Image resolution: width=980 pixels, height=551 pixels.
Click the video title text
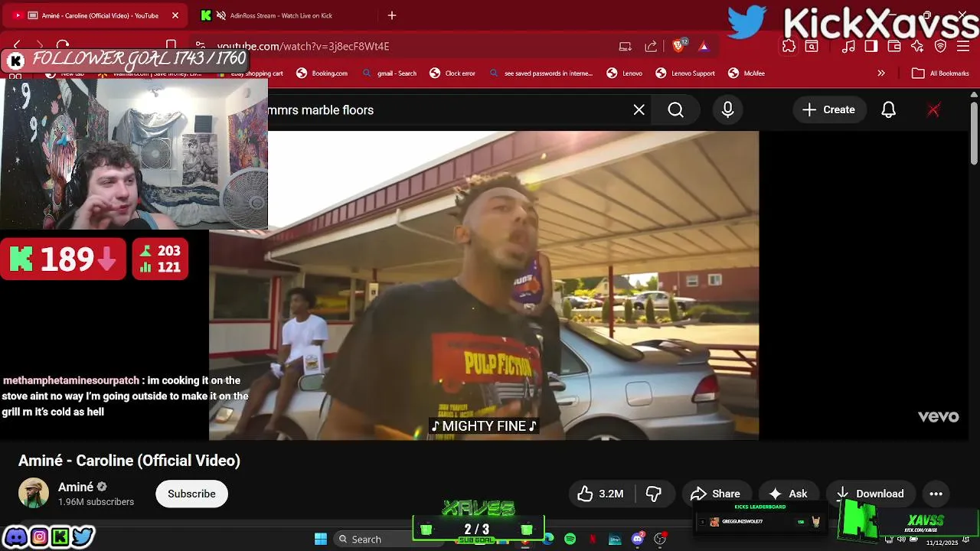(x=129, y=461)
